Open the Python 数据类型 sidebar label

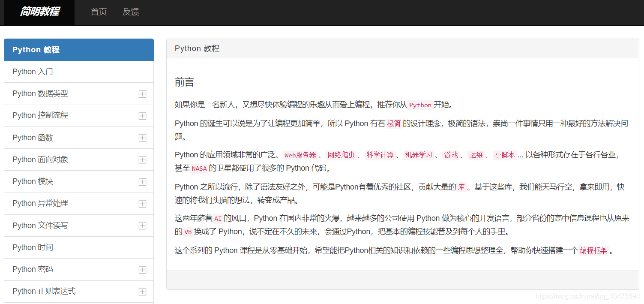[x=40, y=93]
